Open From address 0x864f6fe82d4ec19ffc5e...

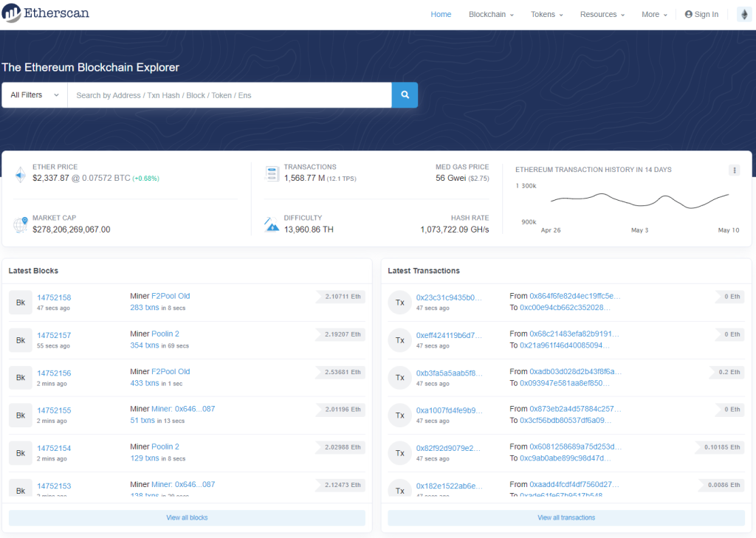click(x=575, y=296)
